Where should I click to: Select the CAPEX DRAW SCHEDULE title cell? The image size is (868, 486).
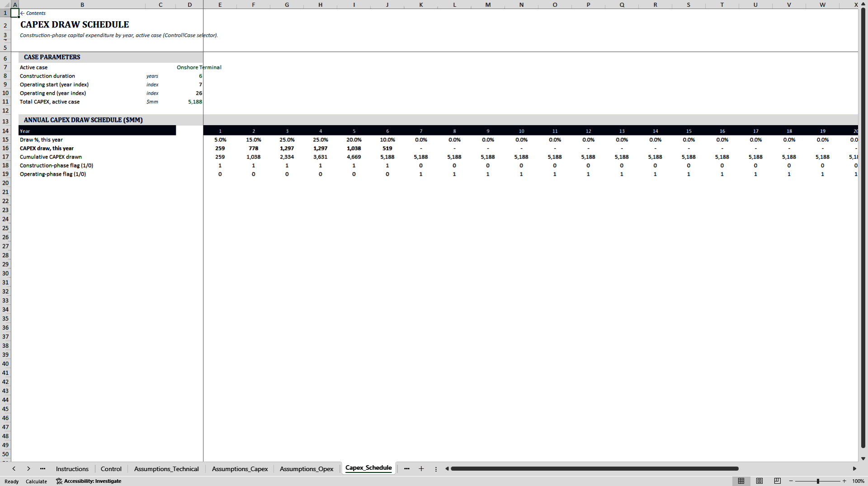click(x=75, y=24)
